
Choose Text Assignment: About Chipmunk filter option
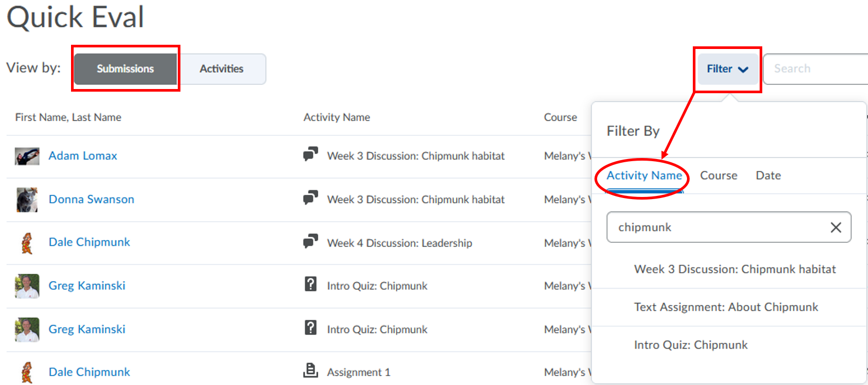pyautogui.click(x=726, y=307)
